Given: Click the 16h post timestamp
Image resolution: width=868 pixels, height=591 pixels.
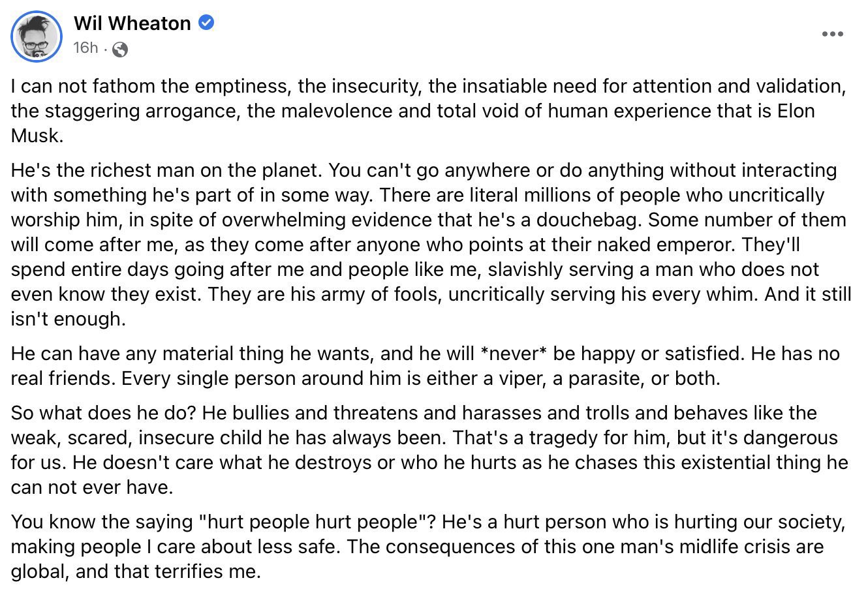Looking at the screenshot, I should pos(85,48).
